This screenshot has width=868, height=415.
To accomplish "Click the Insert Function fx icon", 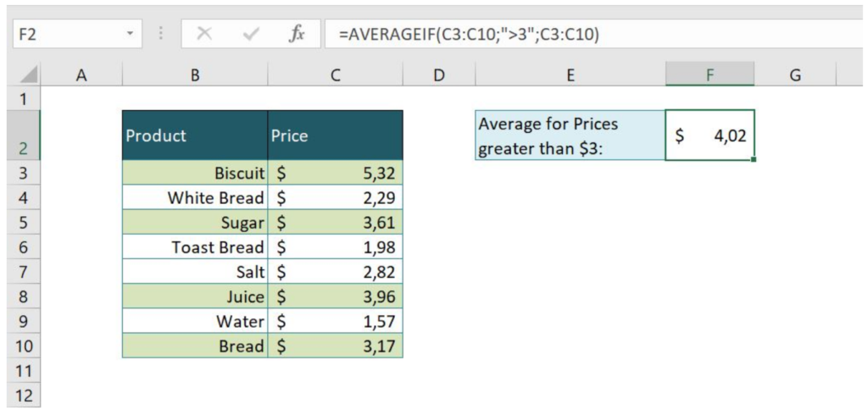I will (x=297, y=35).
